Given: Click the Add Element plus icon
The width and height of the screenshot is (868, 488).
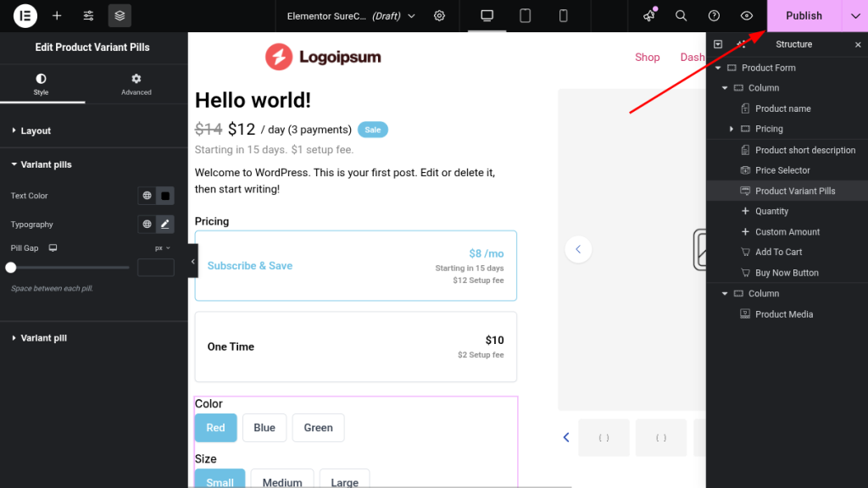Looking at the screenshot, I should point(57,15).
